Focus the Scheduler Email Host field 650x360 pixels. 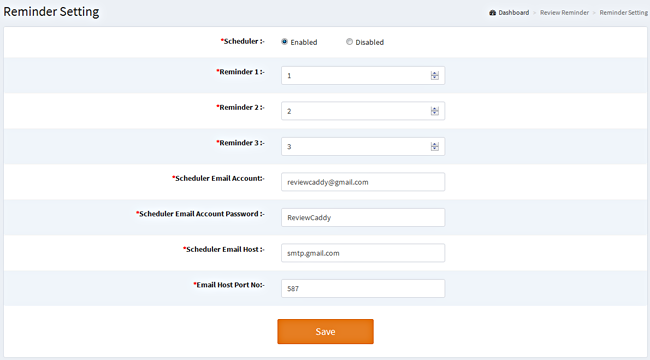[x=363, y=253]
